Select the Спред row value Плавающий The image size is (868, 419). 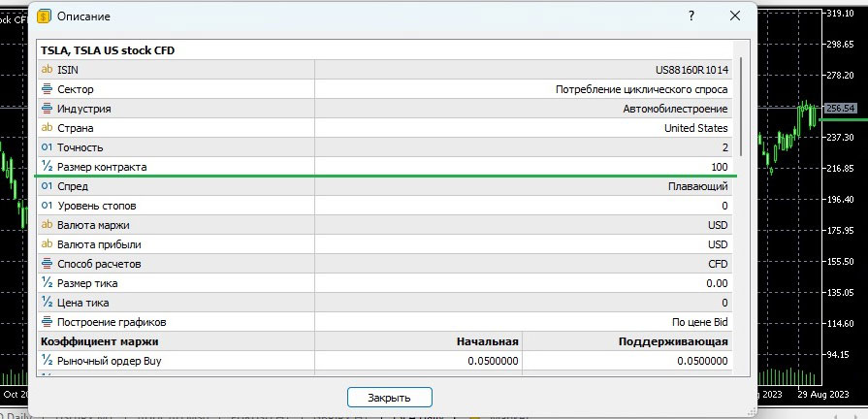[x=698, y=186]
